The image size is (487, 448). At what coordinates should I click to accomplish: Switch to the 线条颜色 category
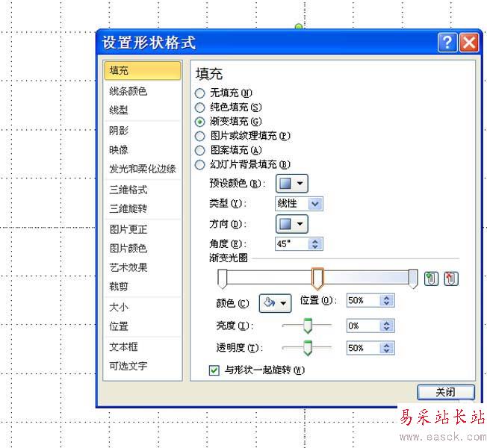(143, 91)
